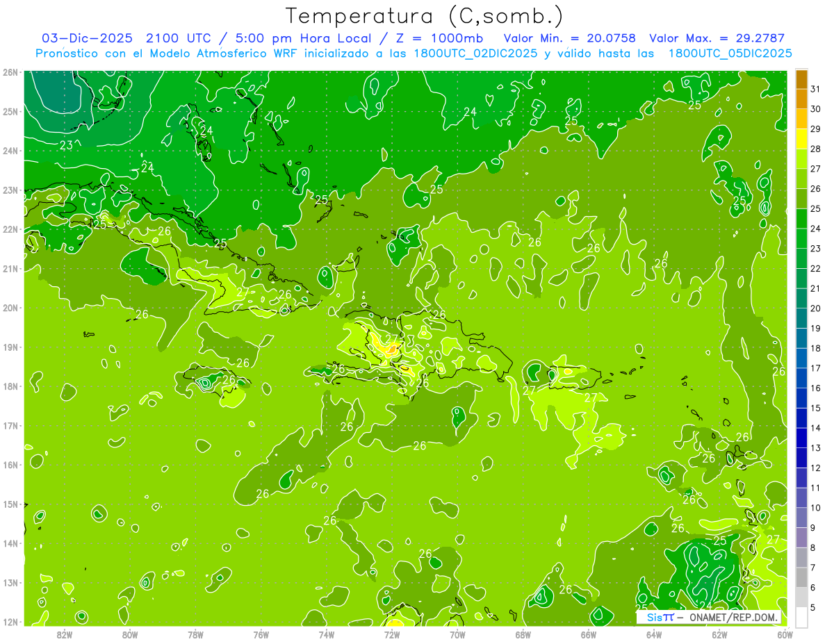Click the '12' value on color scale
This screenshot has width=834, height=644.
(815, 468)
